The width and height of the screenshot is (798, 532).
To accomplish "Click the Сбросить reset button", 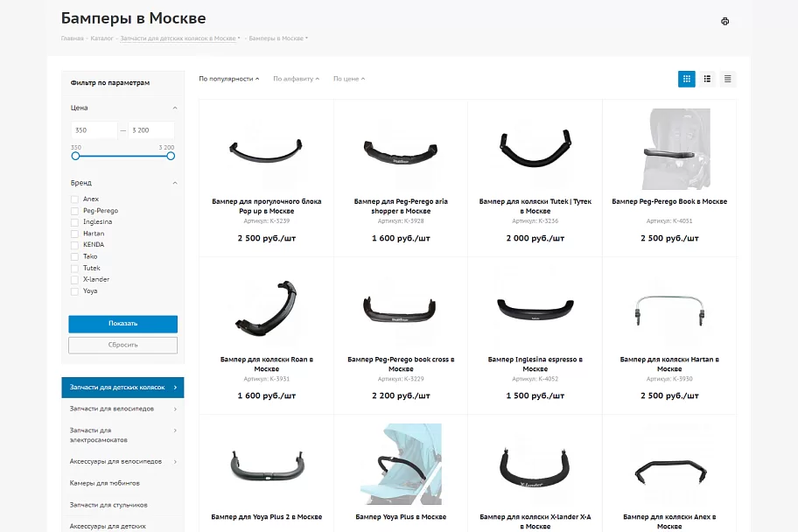I will point(123,345).
